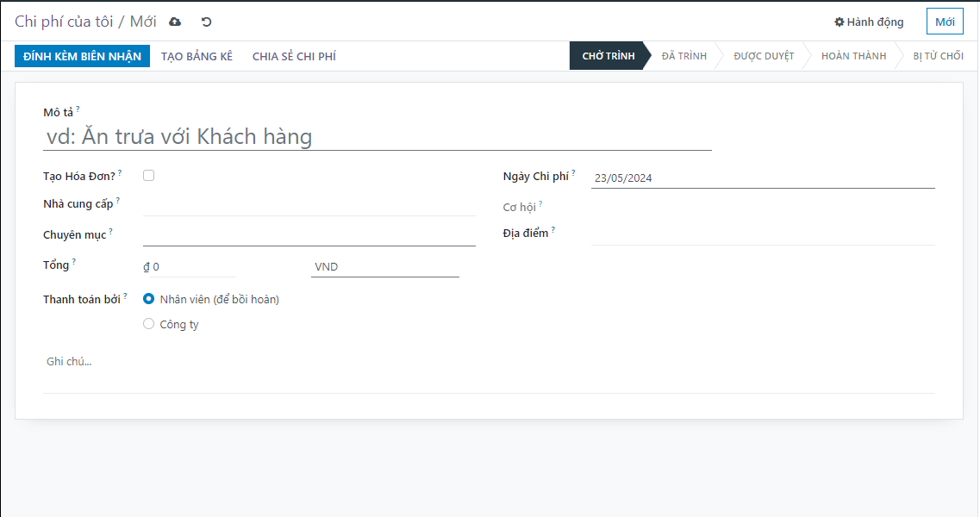The height and width of the screenshot is (517, 980).
Task: Click the cloud save icon
Action: point(175,22)
